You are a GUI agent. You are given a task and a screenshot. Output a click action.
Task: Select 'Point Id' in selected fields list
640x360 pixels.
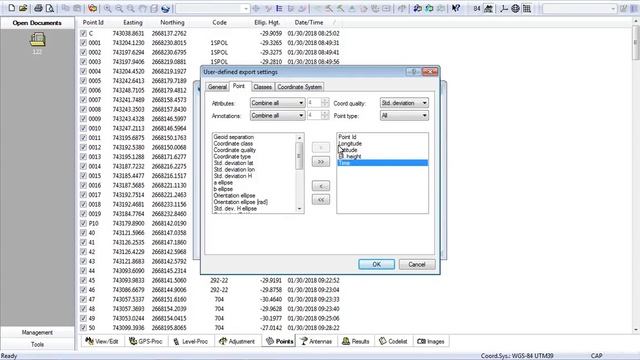coord(347,137)
